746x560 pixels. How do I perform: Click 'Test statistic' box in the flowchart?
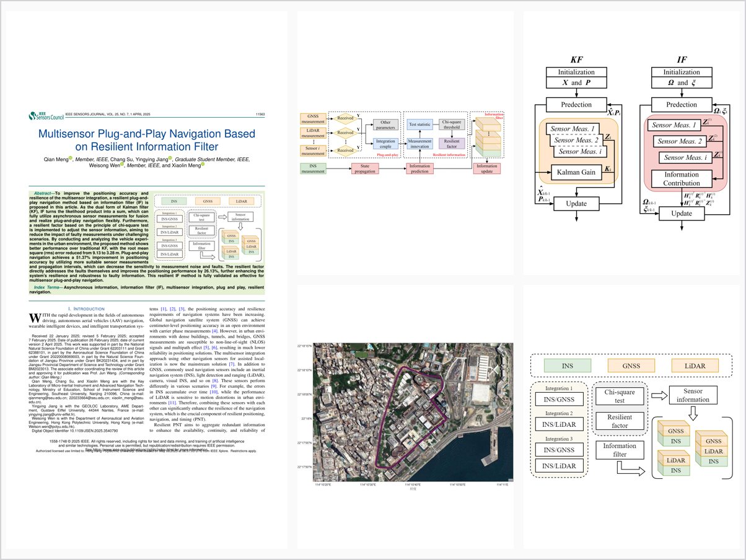419,125
